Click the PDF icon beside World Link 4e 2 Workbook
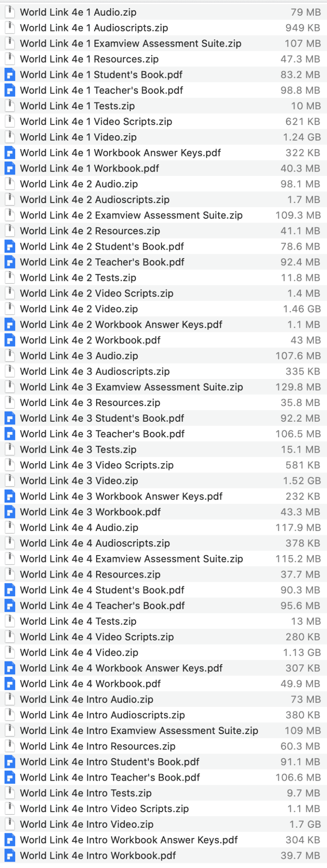Image resolution: width=327 pixels, height=868 pixels. point(9,340)
